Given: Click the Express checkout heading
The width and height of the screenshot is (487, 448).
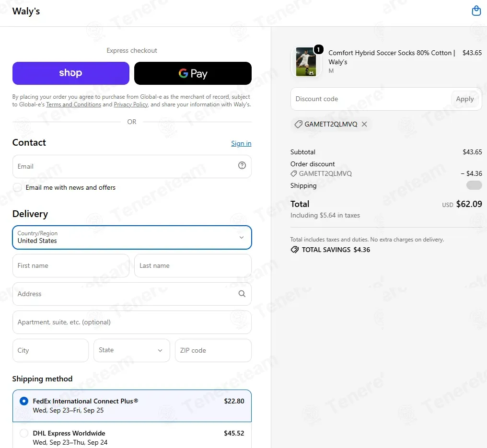Looking at the screenshot, I should [x=132, y=50].
